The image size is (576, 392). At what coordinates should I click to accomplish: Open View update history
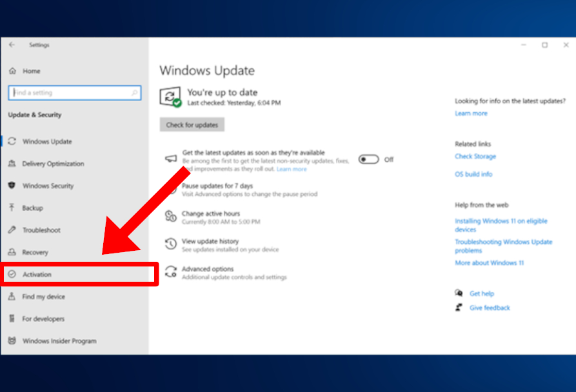point(210,241)
